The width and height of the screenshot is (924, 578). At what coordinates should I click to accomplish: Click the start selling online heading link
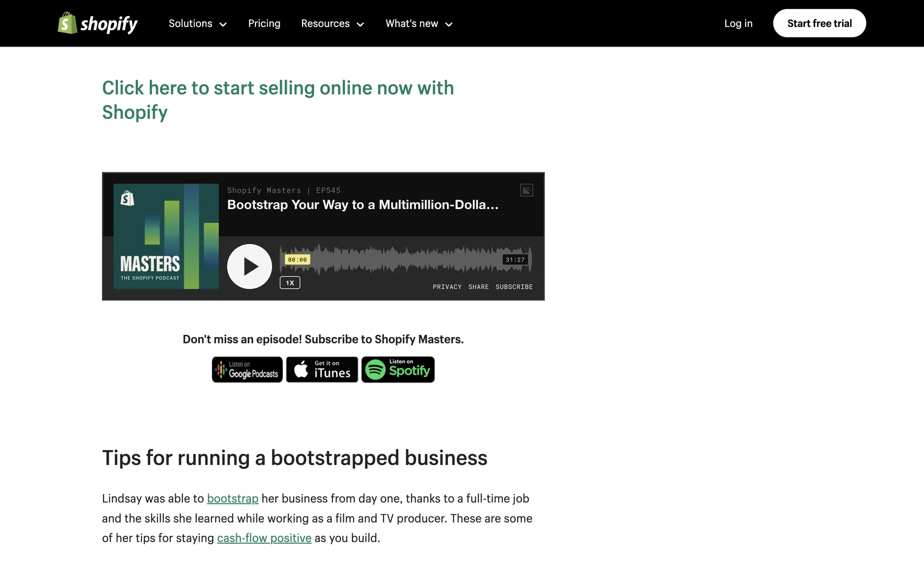[x=278, y=100]
